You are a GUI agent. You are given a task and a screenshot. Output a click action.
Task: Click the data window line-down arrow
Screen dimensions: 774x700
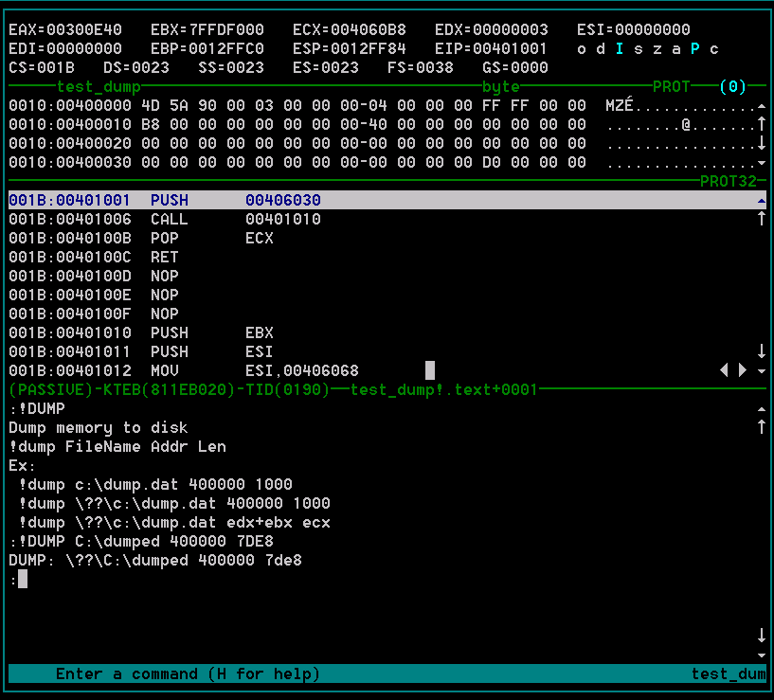762,143
